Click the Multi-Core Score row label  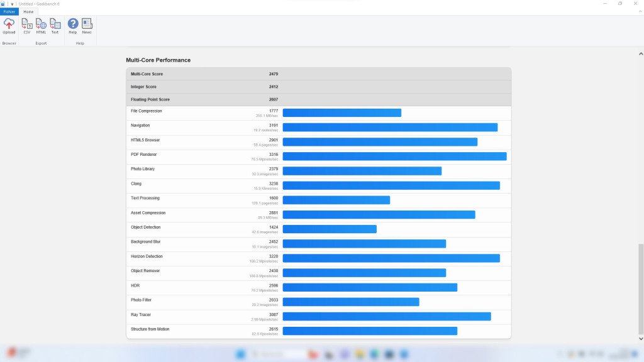coord(147,74)
